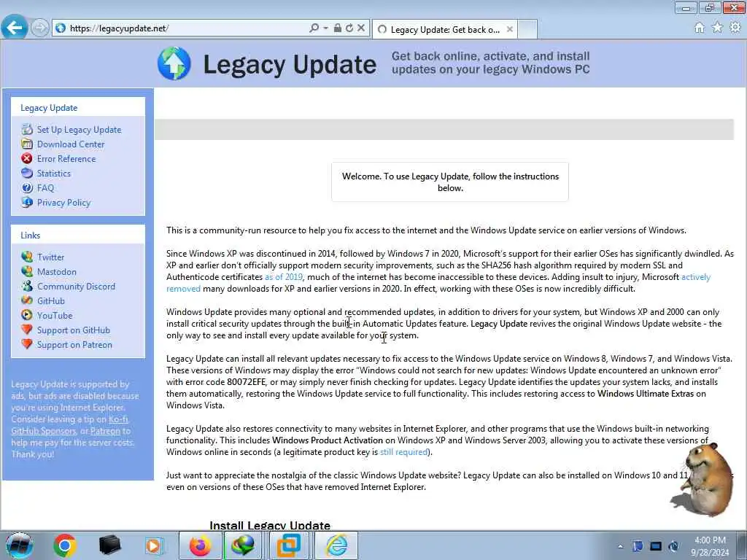Follow the Ko-fi tip link
The image size is (747, 560).
coord(118,419)
